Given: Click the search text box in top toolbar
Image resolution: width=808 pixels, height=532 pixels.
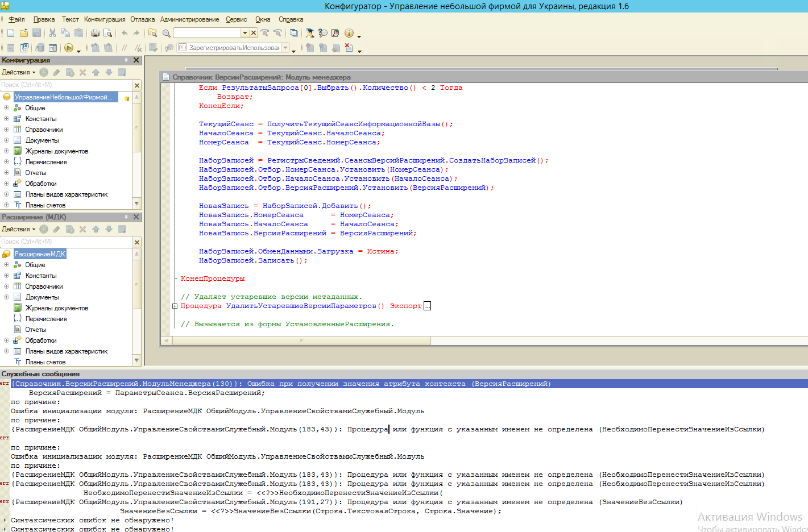Looking at the screenshot, I should (206, 33).
